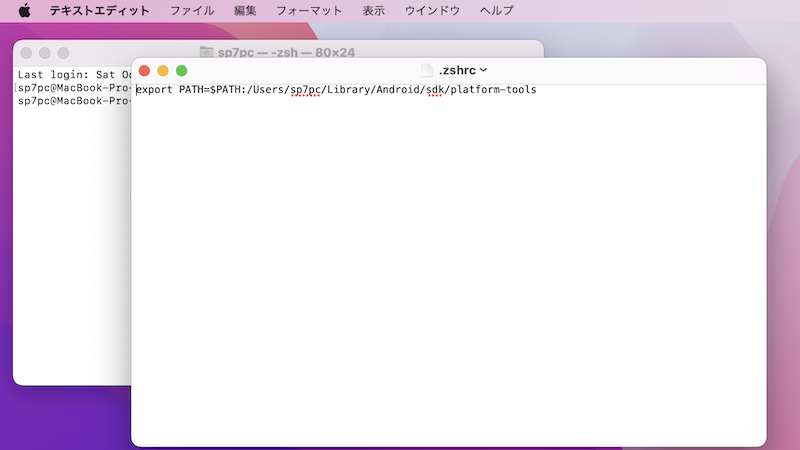Close the .zshrc window with red button
Image resolution: width=800 pixels, height=450 pixels.
pos(144,70)
